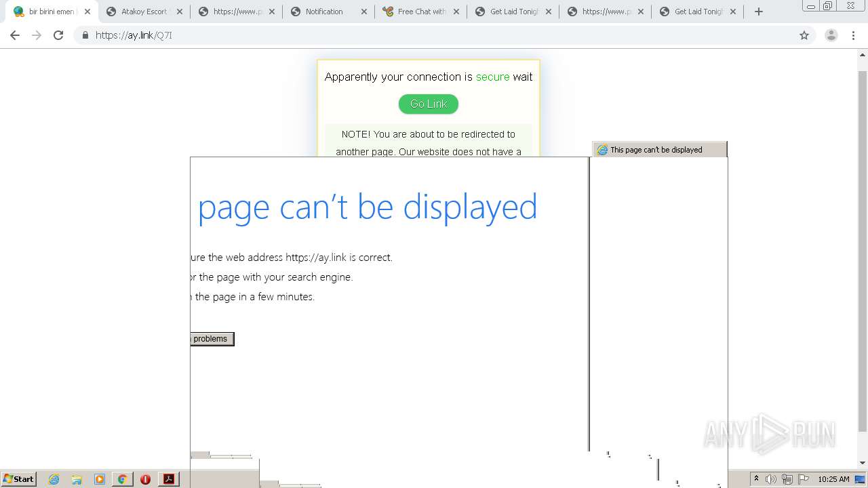Open the Chrome profile avatar
Viewport: 868px width, 488px height.
point(831,35)
